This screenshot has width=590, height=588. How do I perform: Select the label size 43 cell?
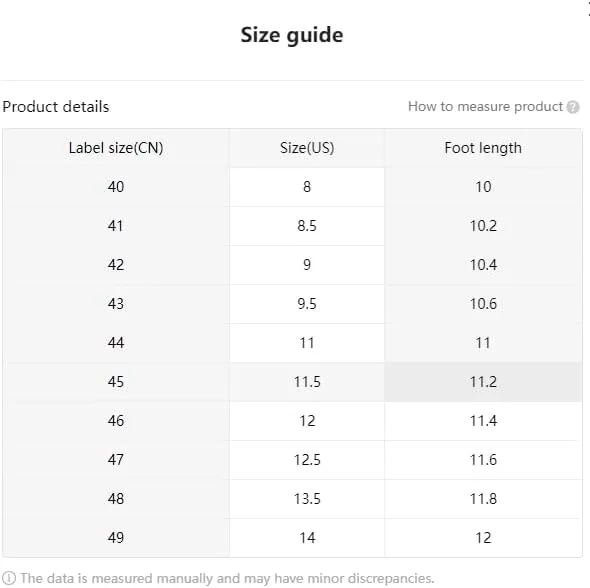pos(116,304)
